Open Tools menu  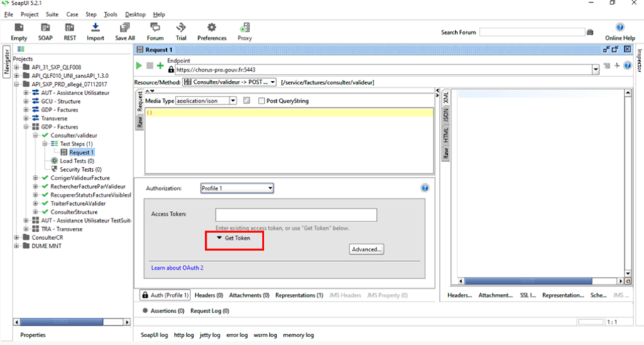point(111,14)
